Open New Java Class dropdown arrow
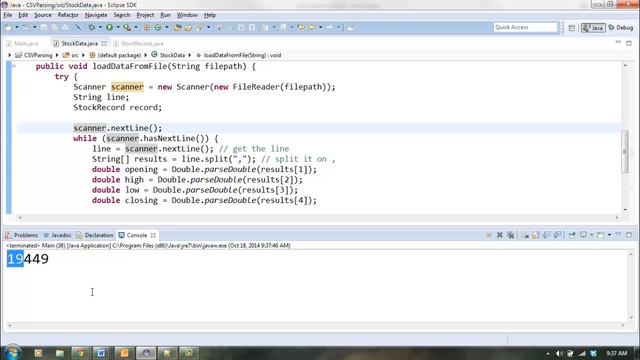Image resolution: width=640 pixels, height=360 pixels. pos(167,27)
